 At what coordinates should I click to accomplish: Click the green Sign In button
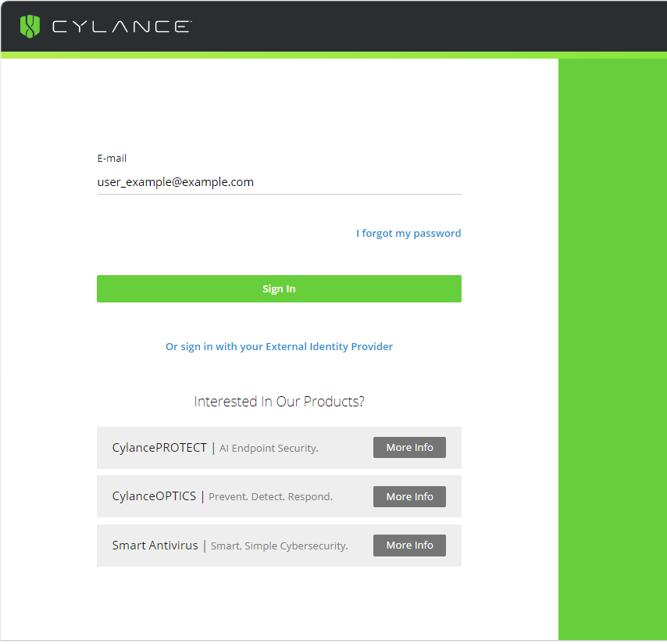click(279, 288)
